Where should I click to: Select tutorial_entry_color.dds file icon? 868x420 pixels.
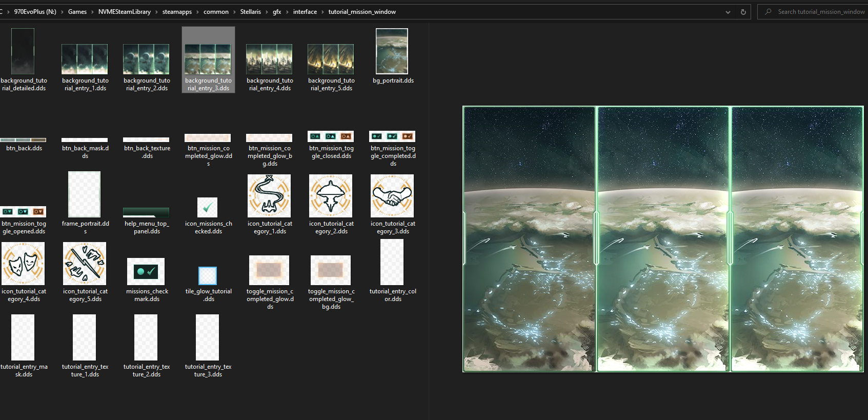coord(392,262)
